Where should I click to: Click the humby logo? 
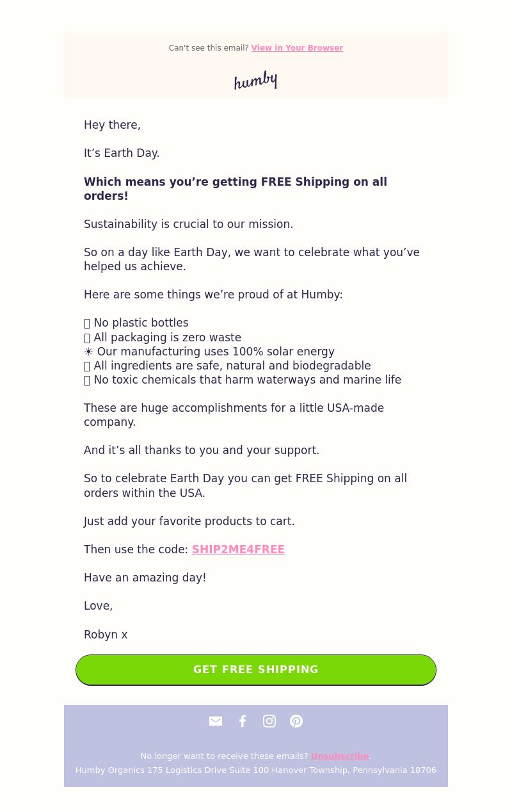pos(255,80)
